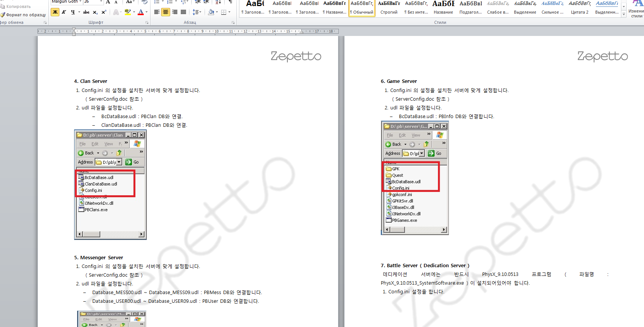Open highlight color dropdown arrow

[134, 12]
